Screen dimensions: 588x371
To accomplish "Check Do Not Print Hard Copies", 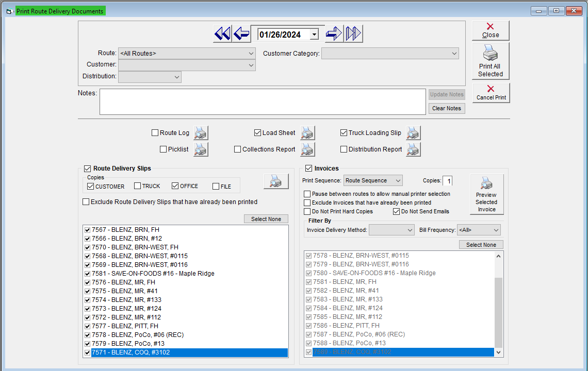I will point(307,211).
